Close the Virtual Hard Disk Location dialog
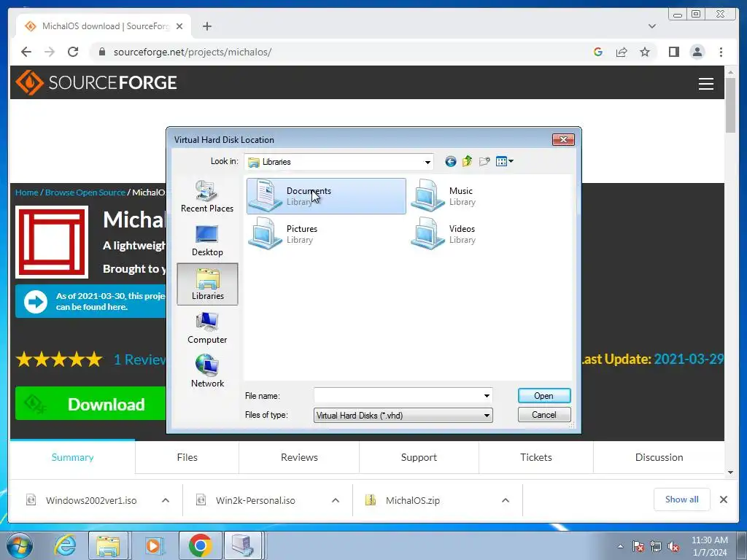747x560 pixels. (563, 139)
